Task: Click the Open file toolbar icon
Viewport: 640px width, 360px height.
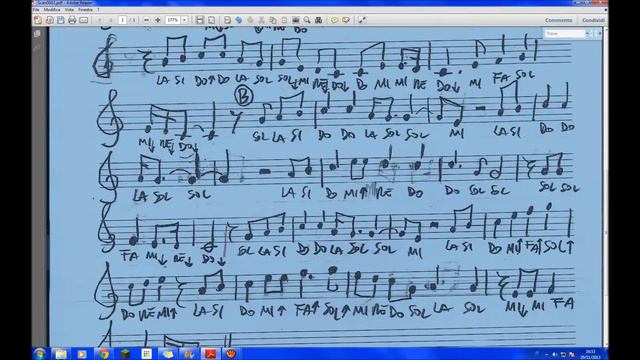Action: 49,20
